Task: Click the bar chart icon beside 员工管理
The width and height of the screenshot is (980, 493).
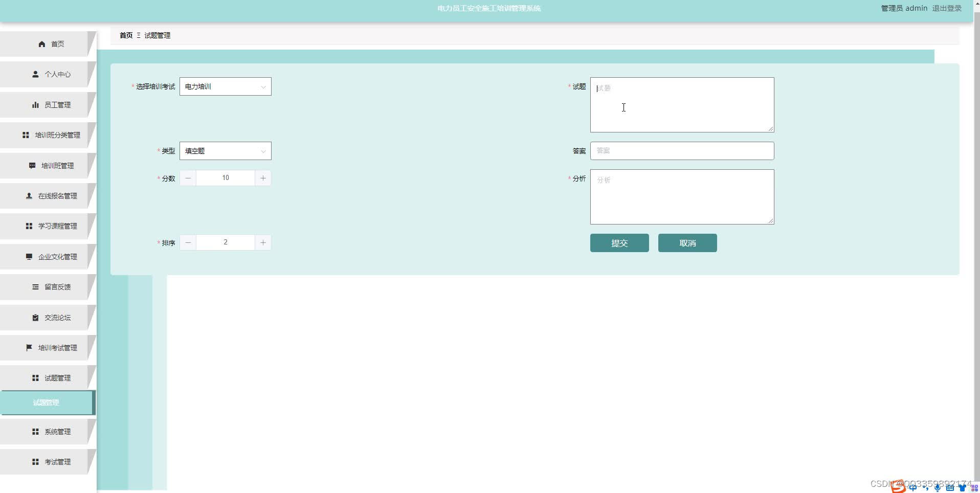Action: point(35,105)
